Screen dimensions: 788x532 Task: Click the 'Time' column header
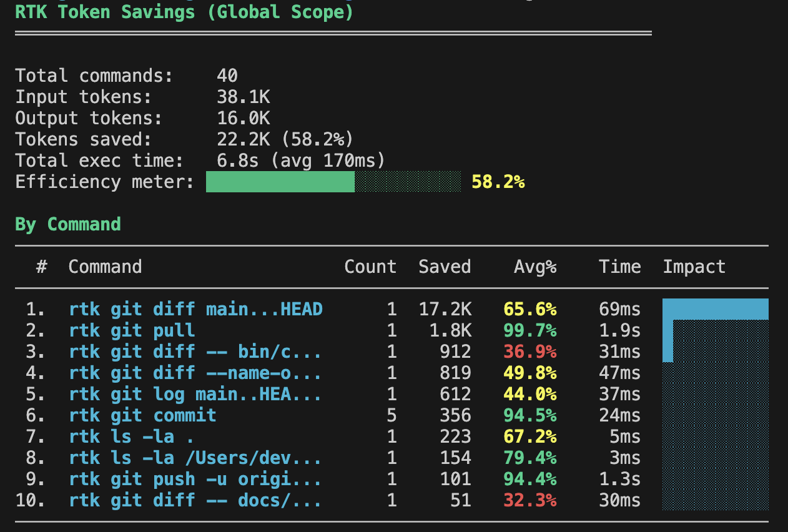point(620,267)
